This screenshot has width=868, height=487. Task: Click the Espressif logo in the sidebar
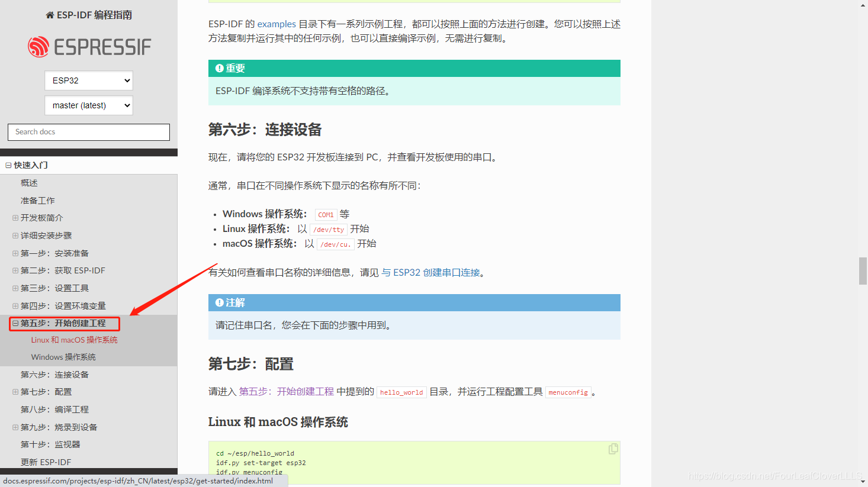[x=88, y=46]
